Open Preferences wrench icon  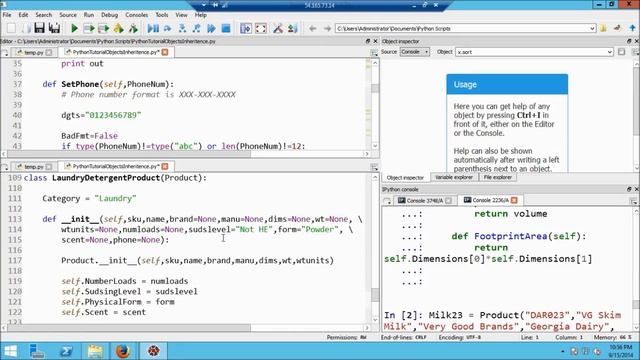pos(278,28)
